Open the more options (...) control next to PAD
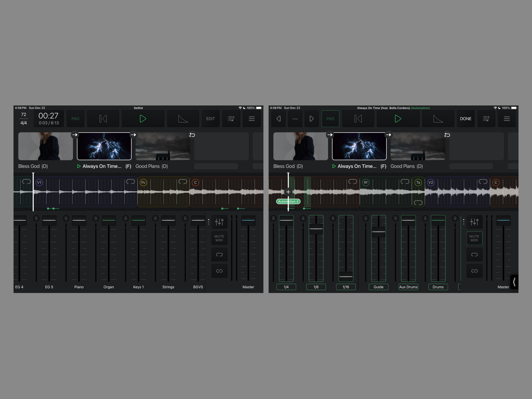The height and width of the screenshot is (399, 532). click(x=295, y=118)
